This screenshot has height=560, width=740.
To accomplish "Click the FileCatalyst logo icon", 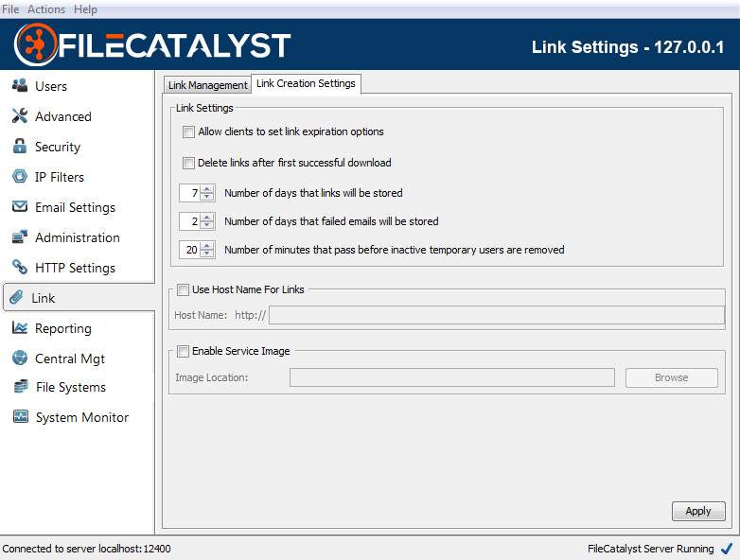I will [36, 44].
